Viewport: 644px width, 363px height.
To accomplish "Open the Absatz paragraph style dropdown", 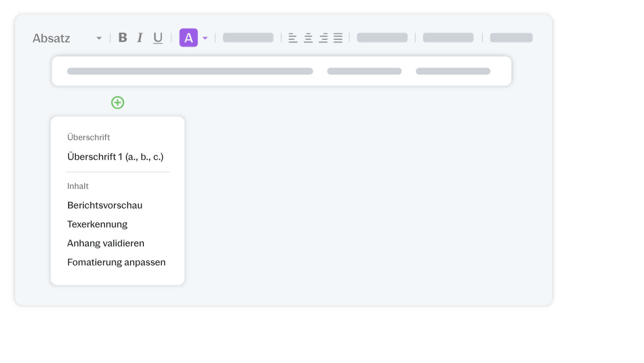I will click(x=67, y=38).
